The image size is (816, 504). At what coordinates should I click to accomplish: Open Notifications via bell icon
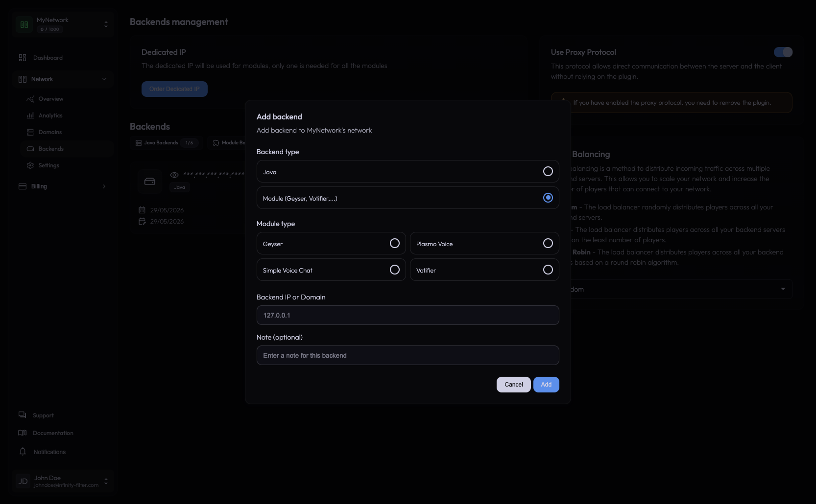pos(23,452)
